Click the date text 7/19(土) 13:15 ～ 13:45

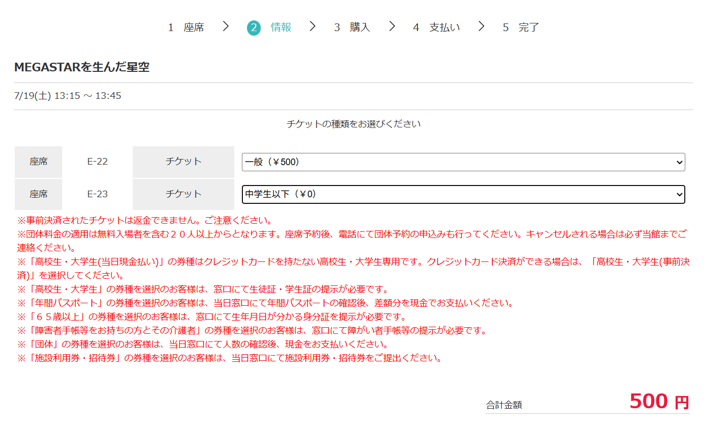point(68,96)
